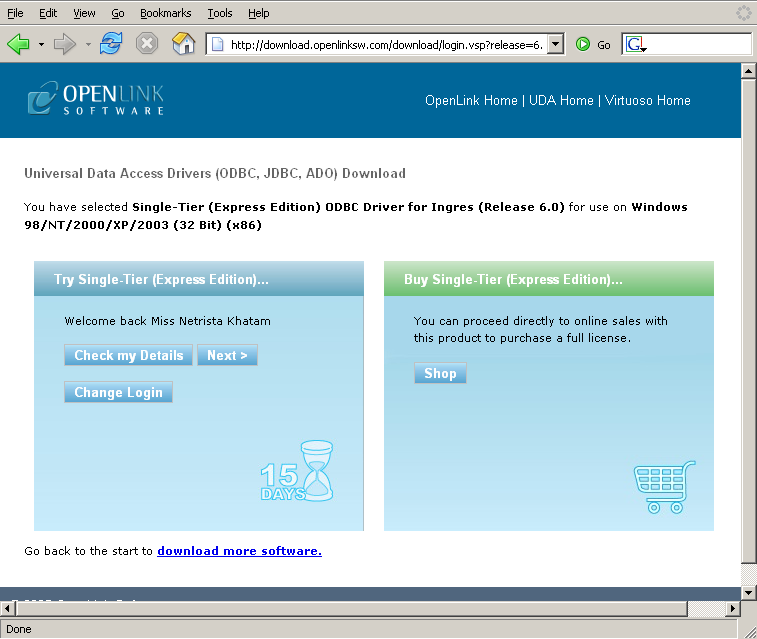
Task: Open the Forward history dropdown arrow
Action: click(x=88, y=44)
